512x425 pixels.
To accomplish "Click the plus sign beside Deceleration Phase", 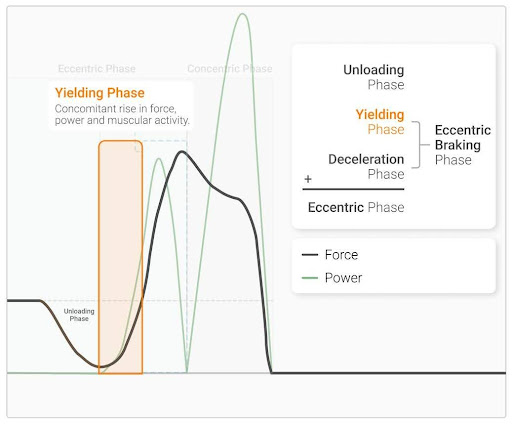I will [308, 179].
